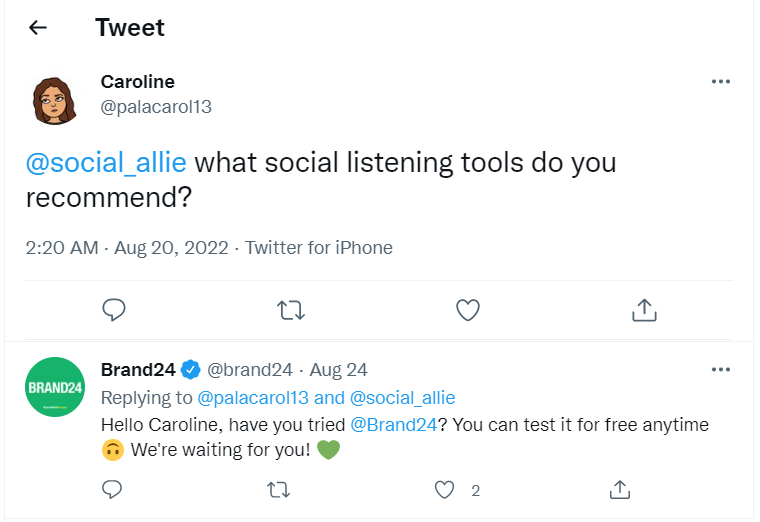Viewport: 760px width, 522px height.
Task: Reply to Brand24's tweet
Action: (113, 489)
